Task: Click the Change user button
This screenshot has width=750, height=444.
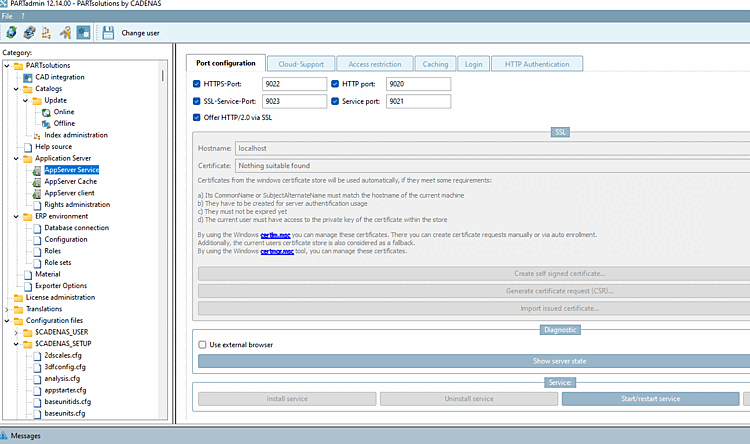Action: pos(140,33)
